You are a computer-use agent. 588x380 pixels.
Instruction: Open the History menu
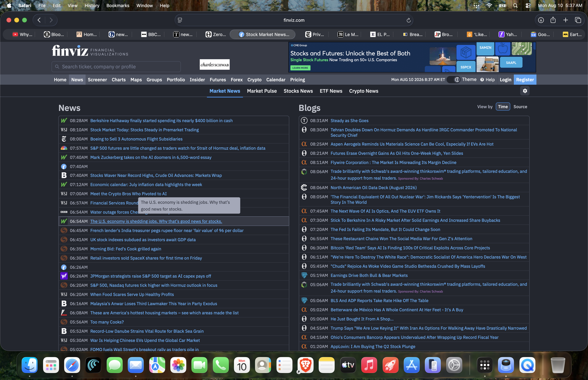pos(92,5)
